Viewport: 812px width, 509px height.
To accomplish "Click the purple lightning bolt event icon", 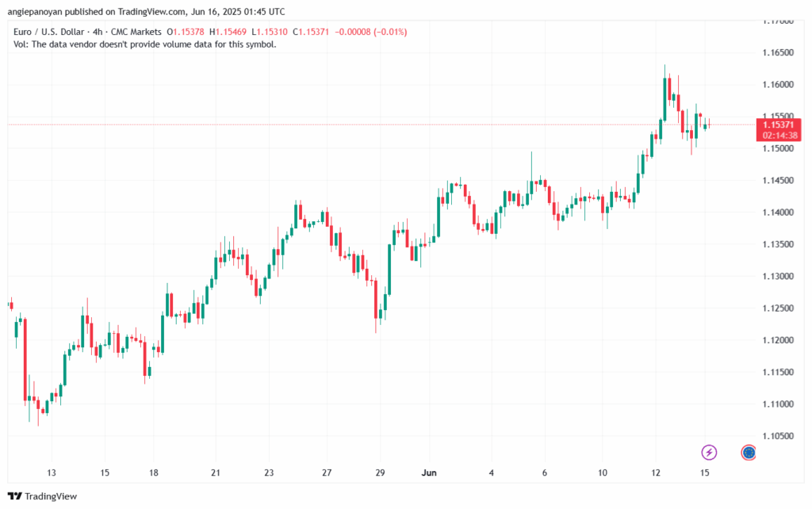I will coord(709,453).
